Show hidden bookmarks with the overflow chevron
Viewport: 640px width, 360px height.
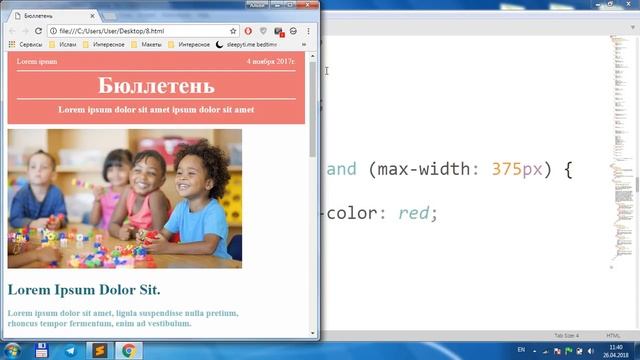[x=304, y=44]
